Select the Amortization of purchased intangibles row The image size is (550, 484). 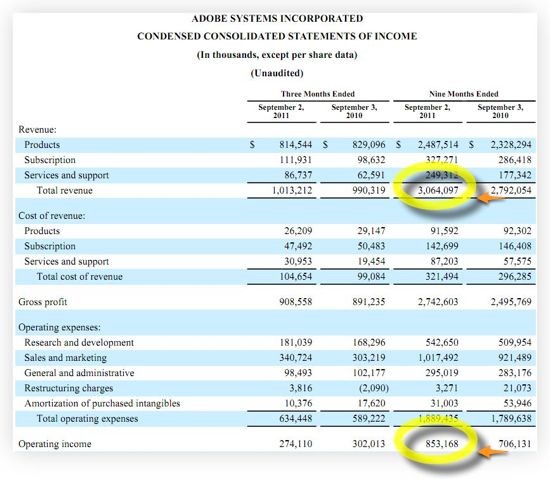click(x=275, y=403)
